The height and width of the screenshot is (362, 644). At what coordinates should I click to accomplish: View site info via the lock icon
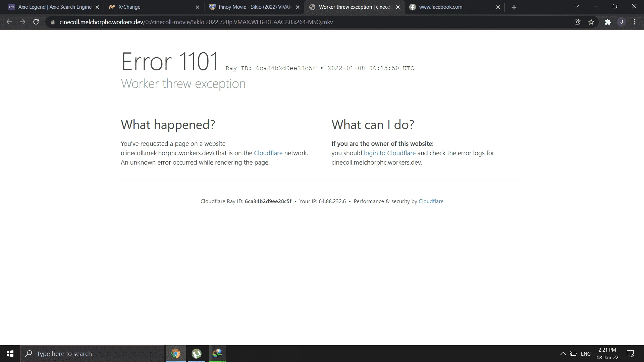point(53,22)
